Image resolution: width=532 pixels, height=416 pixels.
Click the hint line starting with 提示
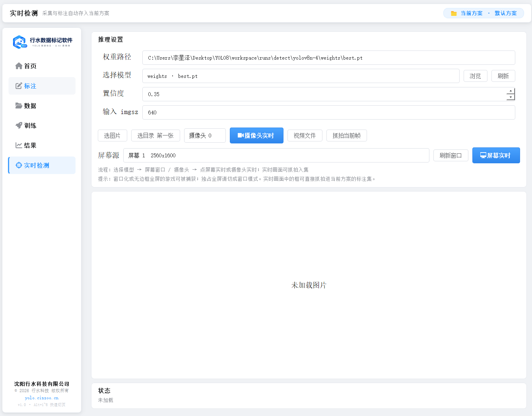tap(237, 179)
